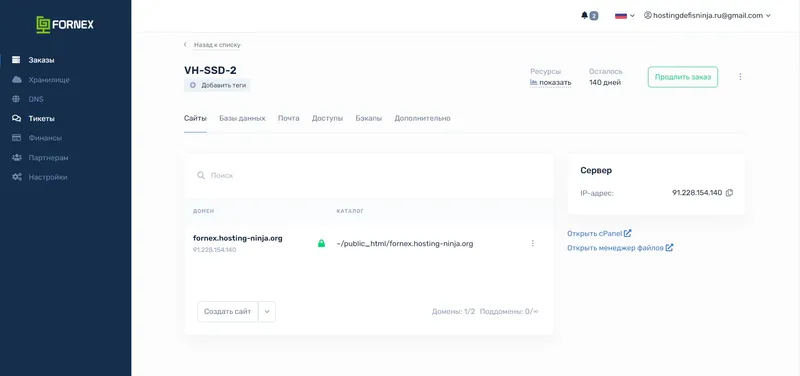Screen dimensions: 800x376
Task: Switch to the Дополнительно tab
Action: point(422,118)
